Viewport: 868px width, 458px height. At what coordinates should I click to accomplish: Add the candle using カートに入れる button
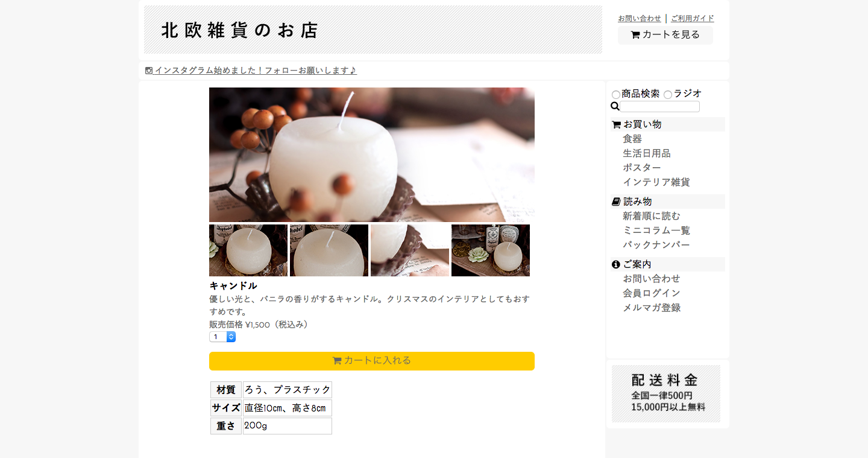(x=372, y=361)
